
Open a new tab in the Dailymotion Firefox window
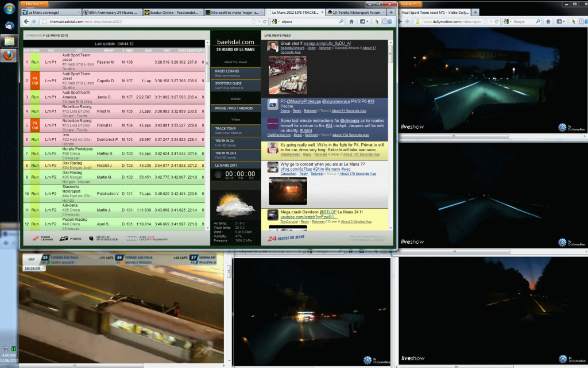[475, 13]
